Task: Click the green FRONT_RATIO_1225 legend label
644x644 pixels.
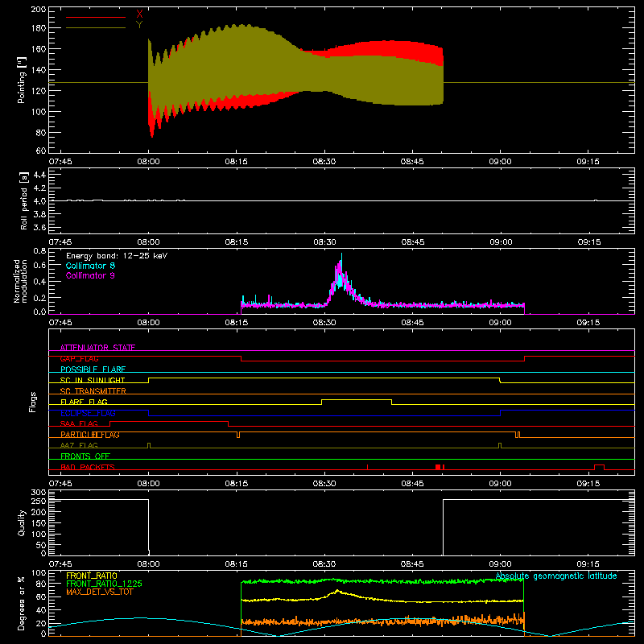Action: coord(105,584)
